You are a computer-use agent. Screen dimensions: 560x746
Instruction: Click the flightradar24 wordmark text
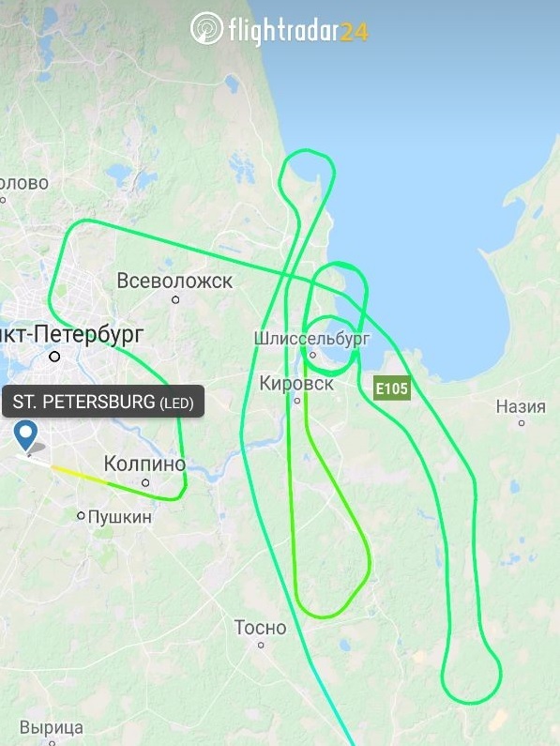[x=298, y=30]
